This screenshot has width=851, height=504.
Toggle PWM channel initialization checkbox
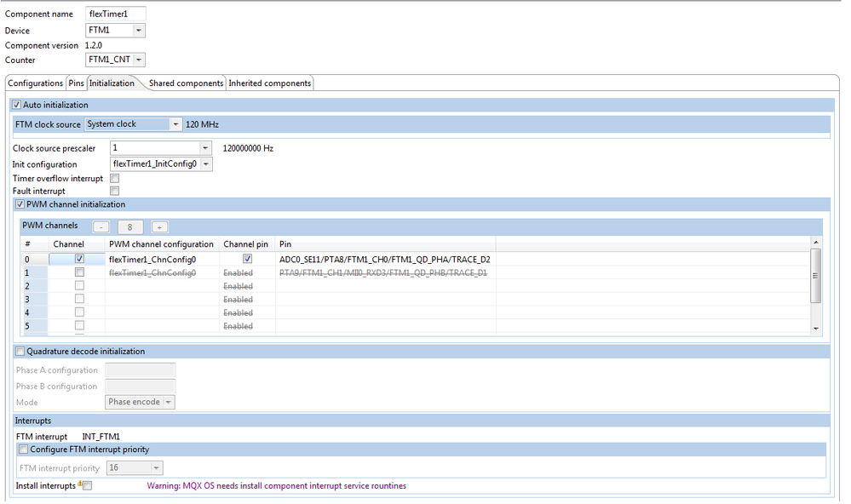click(x=20, y=204)
